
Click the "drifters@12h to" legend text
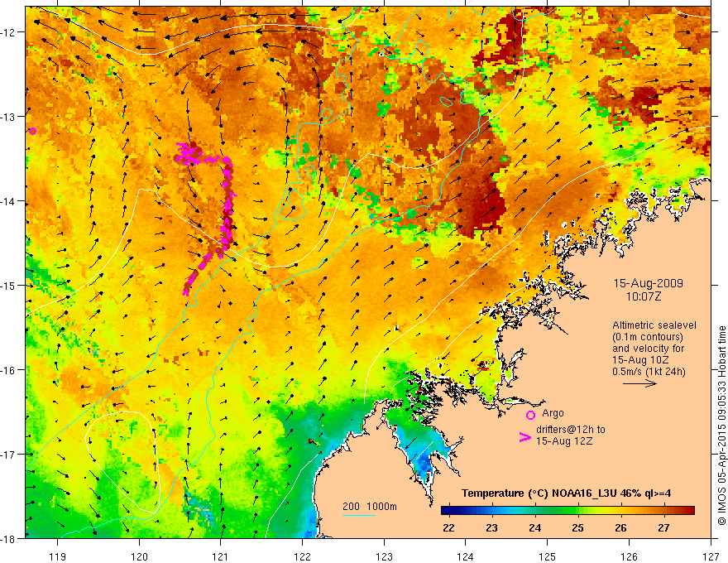click(571, 430)
